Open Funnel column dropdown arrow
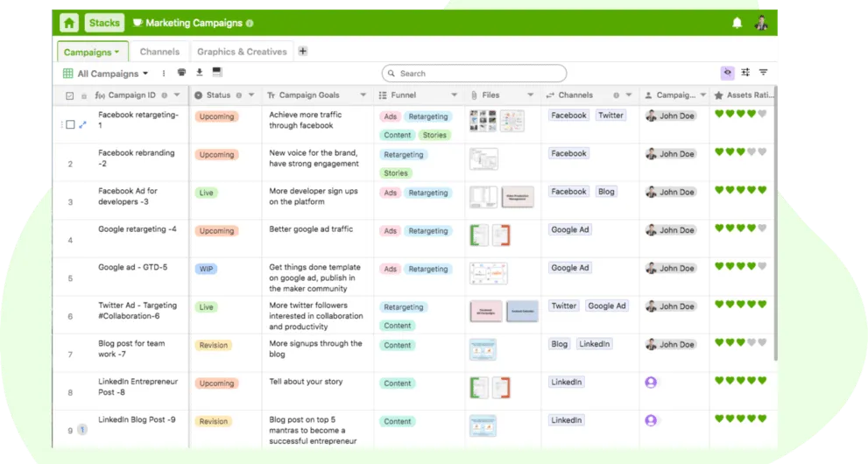 tap(454, 95)
